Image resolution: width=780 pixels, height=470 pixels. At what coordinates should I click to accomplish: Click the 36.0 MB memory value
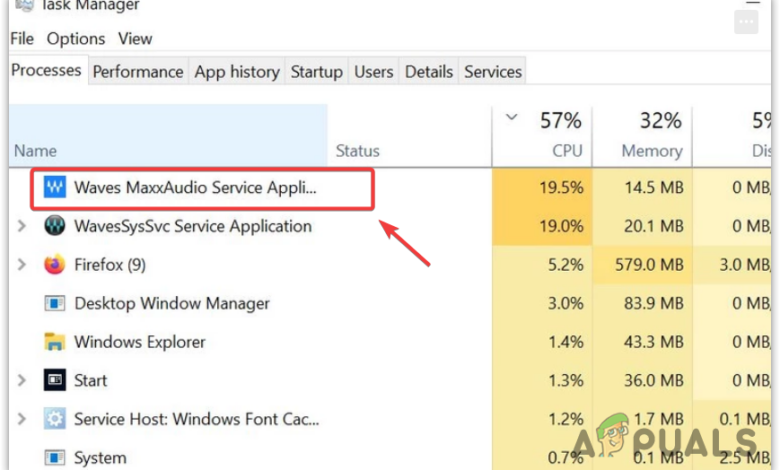pyautogui.click(x=654, y=380)
